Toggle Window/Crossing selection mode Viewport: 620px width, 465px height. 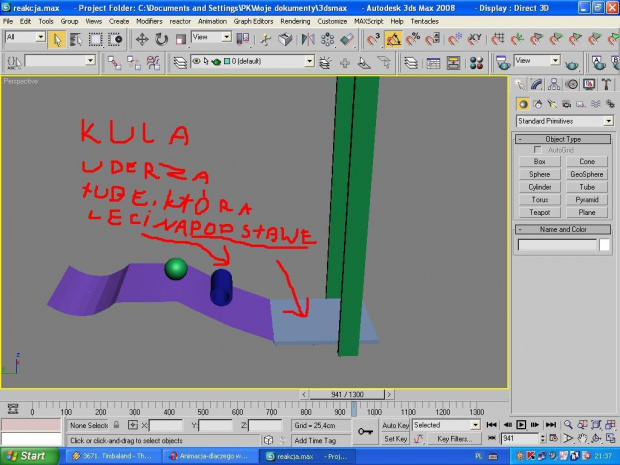tap(115, 40)
